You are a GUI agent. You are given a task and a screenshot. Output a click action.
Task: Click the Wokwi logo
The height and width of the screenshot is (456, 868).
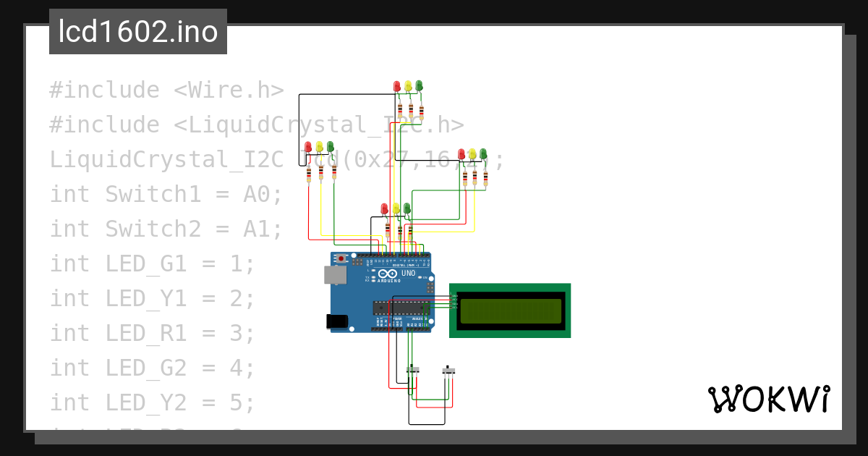(x=768, y=399)
